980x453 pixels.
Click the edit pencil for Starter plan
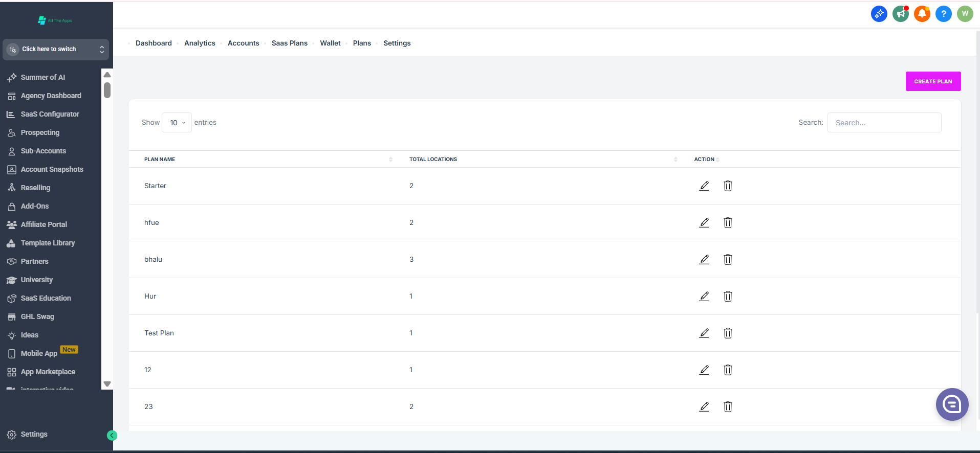(x=704, y=186)
